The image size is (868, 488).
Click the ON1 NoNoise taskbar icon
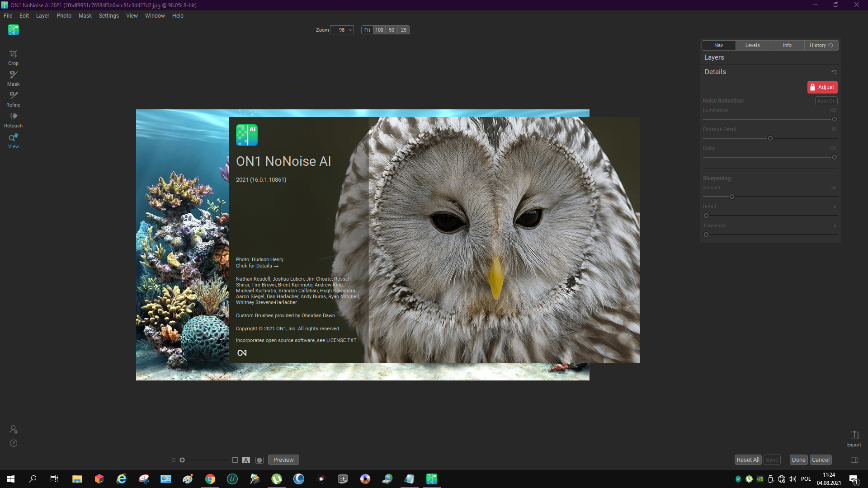pos(432,479)
